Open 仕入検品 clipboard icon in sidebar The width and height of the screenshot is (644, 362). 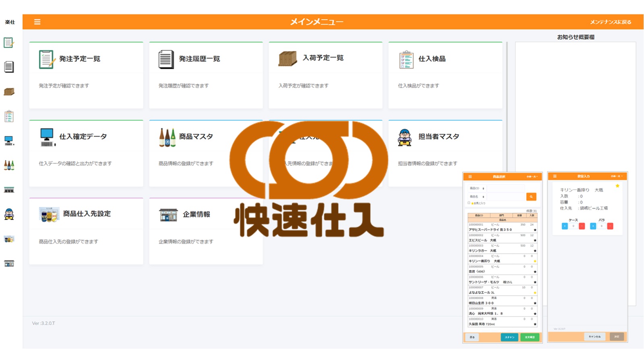click(9, 116)
